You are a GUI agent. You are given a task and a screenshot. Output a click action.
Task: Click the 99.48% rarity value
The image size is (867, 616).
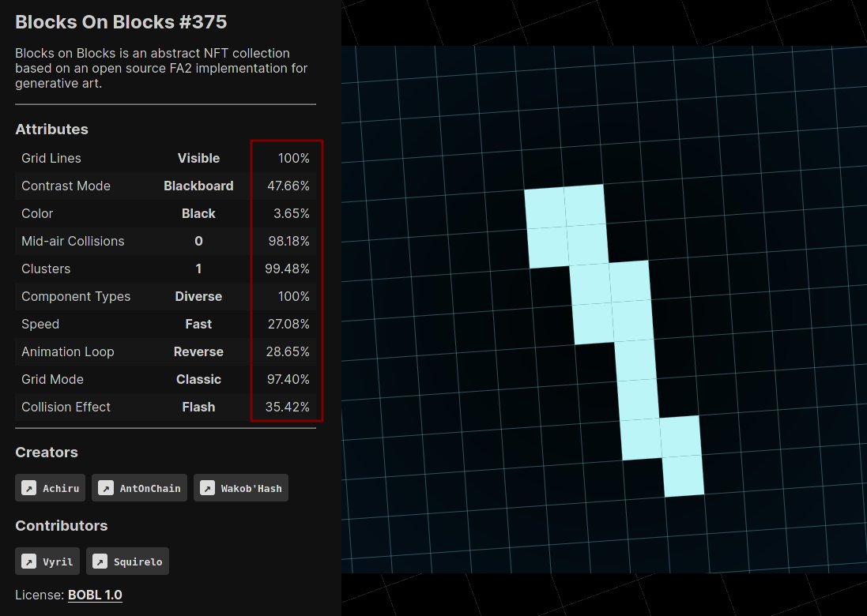[x=287, y=269]
